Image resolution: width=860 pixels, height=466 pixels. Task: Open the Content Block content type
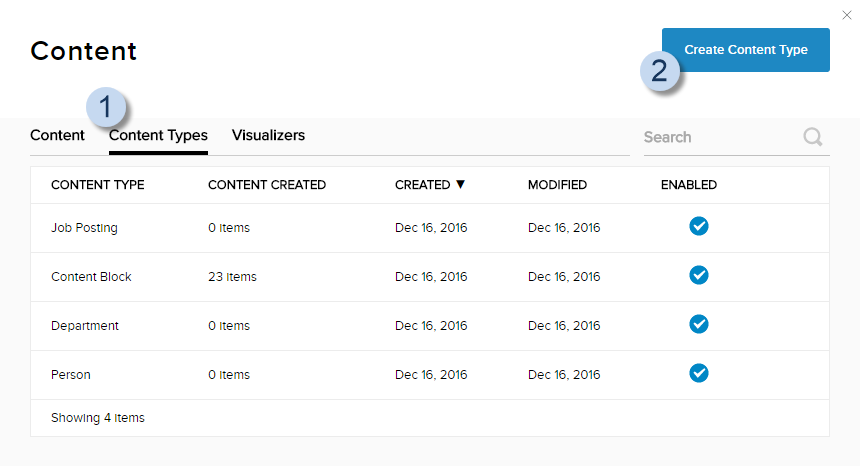(x=91, y=277)
